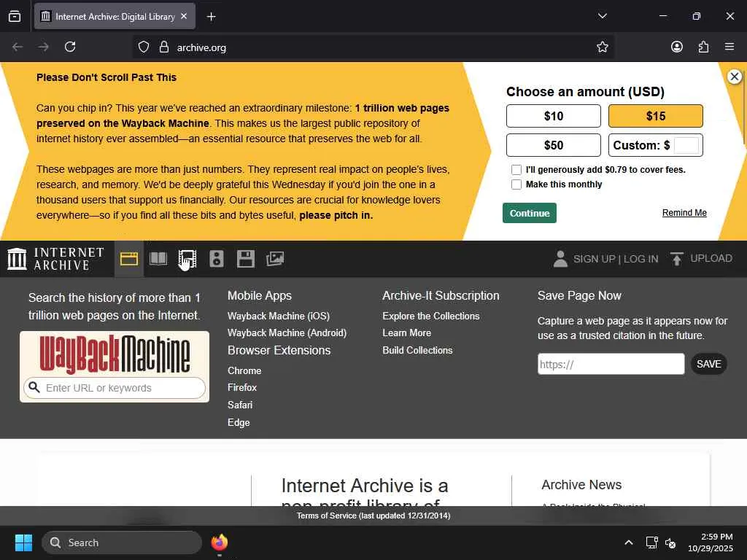Open the Explore the Collections link
The width and height of the screenshot is (747, 560).
click(430, 316)
